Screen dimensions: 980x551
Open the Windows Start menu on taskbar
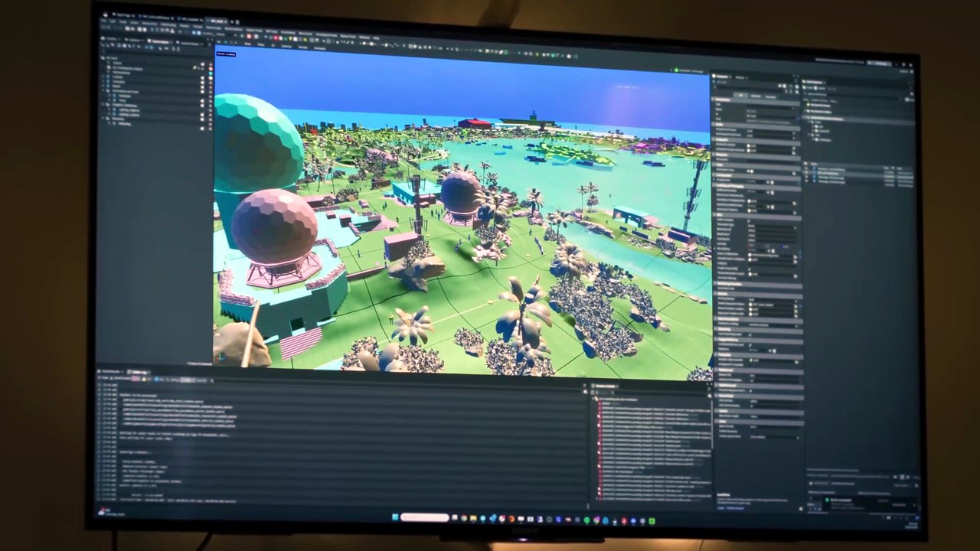tap(395, 517)
